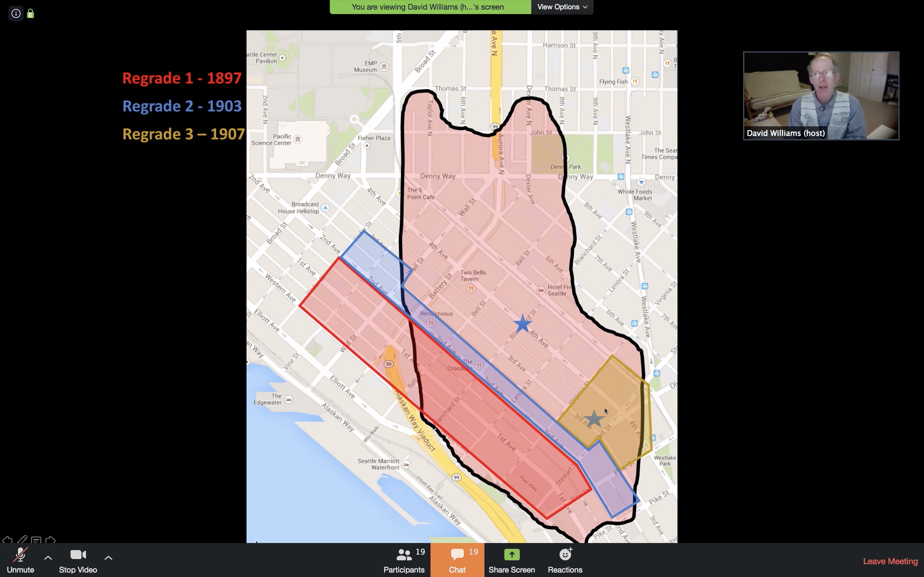The image size is (924, 577).
Task: Expand audio options arrow next to Unmute
Action: (x=48, y=558)
